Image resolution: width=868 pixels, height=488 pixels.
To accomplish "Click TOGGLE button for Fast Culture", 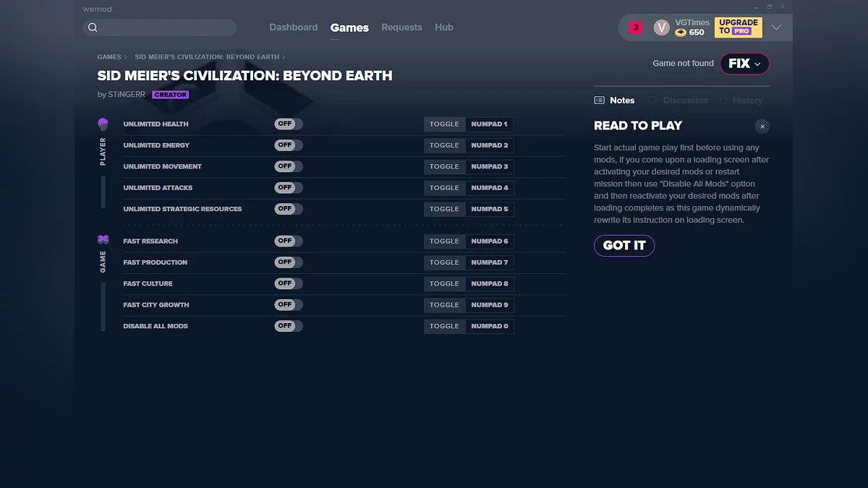I will click(x=444, y=283).
